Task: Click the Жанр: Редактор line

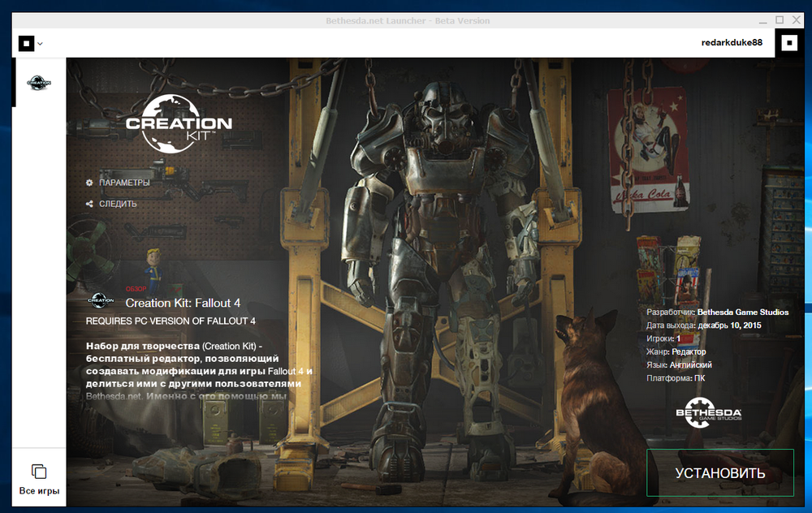Action: click(x=676, y=351)
